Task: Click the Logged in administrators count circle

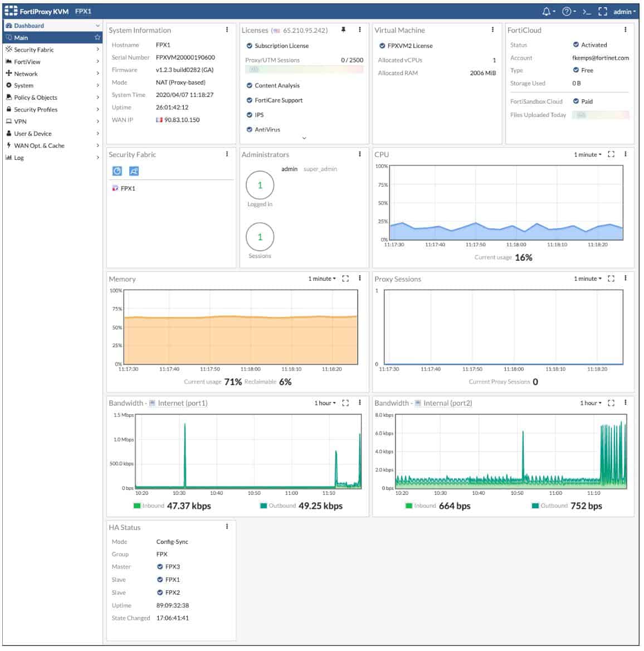Action: tap(260, 185)
